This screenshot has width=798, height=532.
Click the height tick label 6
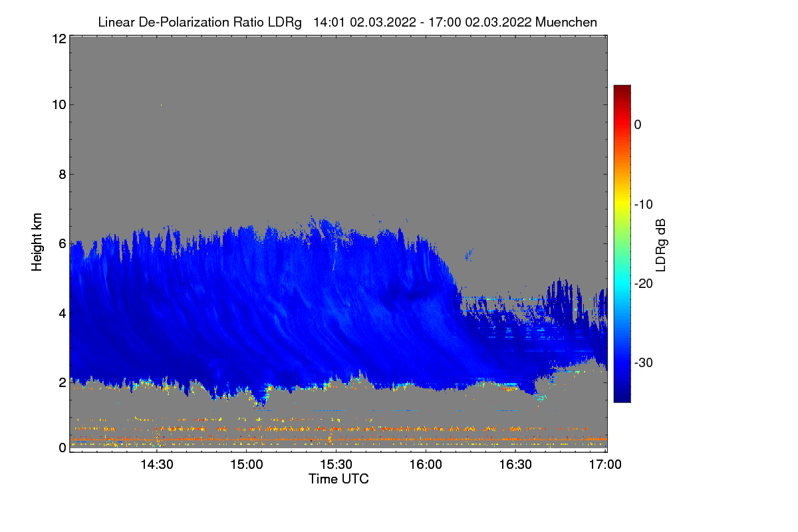point(61,243)
